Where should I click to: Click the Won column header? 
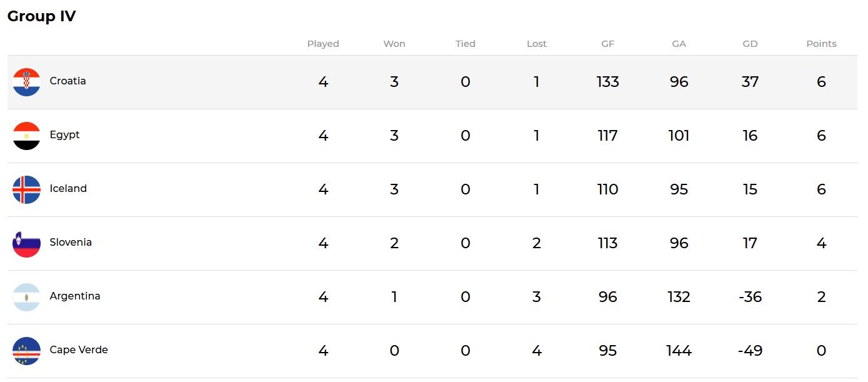click(x=394, y=44)
